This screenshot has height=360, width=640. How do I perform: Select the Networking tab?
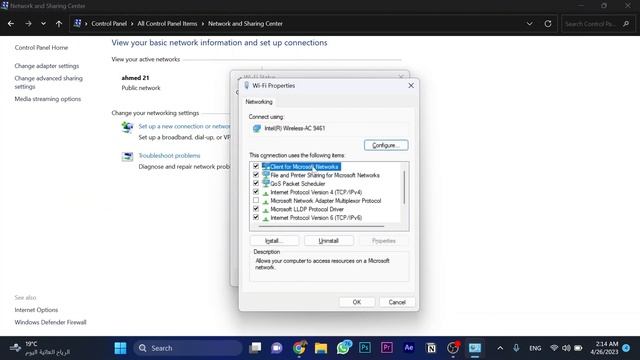tap(259, 102)
